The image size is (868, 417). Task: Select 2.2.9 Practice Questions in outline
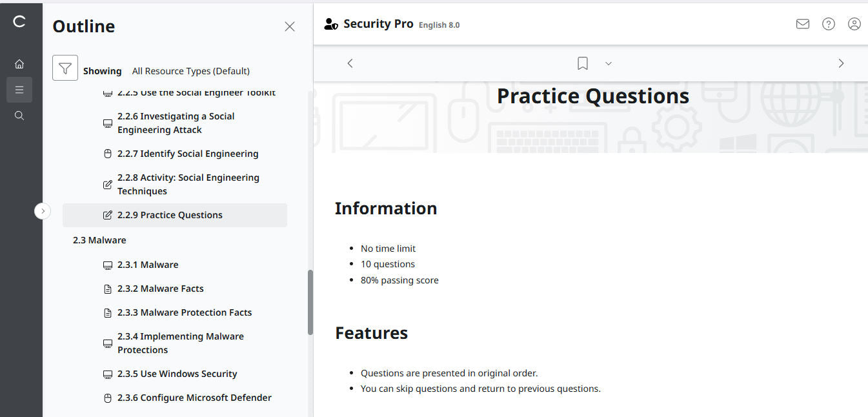(x=170, y=214)
